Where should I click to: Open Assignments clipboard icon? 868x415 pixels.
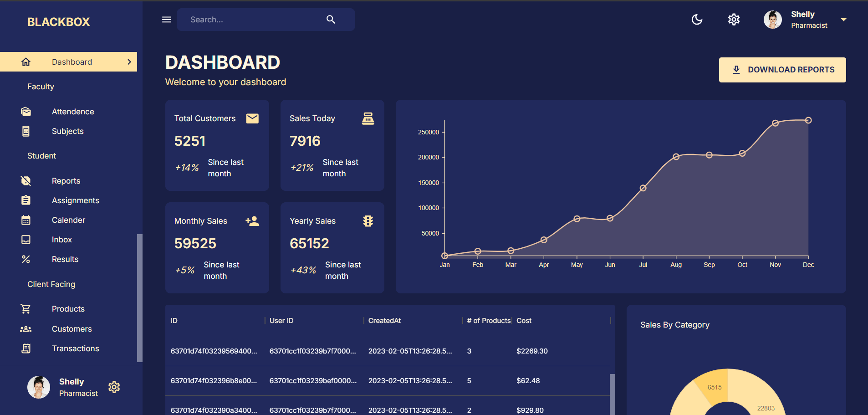[x=26, y=200]
